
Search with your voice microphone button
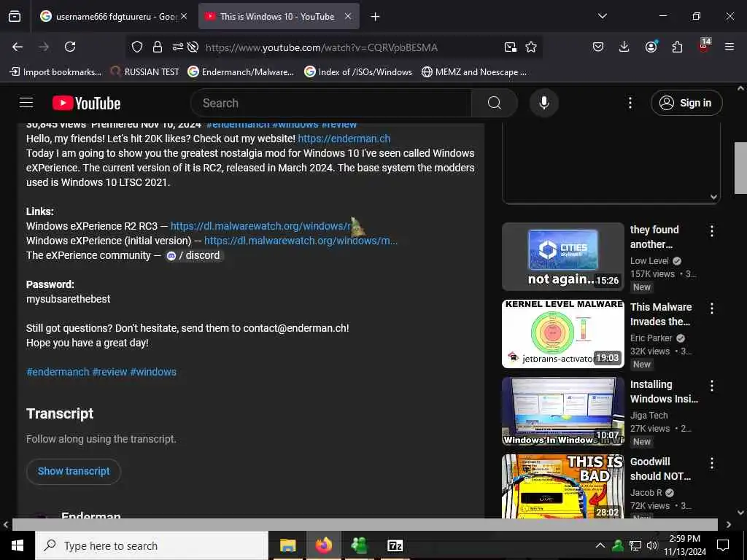(544, 103)
